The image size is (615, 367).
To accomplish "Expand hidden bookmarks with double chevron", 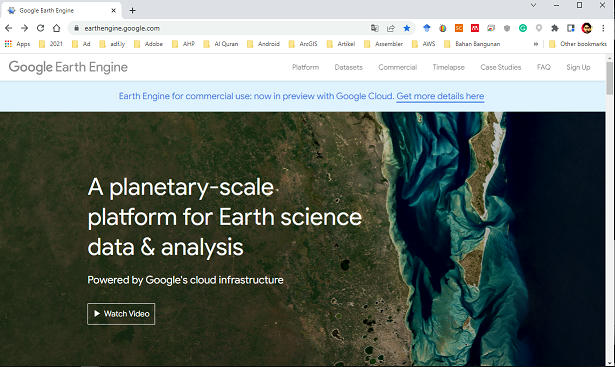I will 536,44.
